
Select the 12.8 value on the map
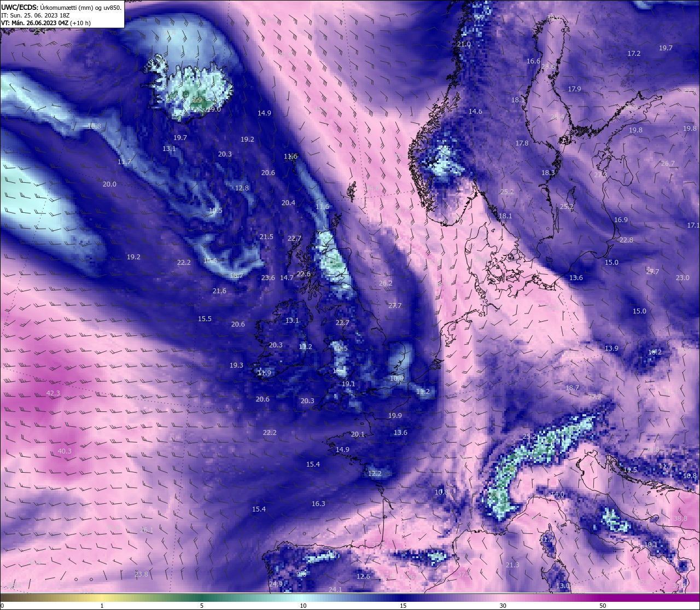click(242, 188)
